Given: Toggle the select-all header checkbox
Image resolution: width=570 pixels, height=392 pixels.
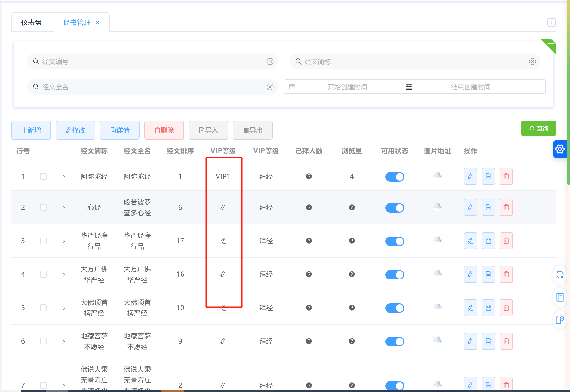Looking at the screenshot, I should pos(43,151).
